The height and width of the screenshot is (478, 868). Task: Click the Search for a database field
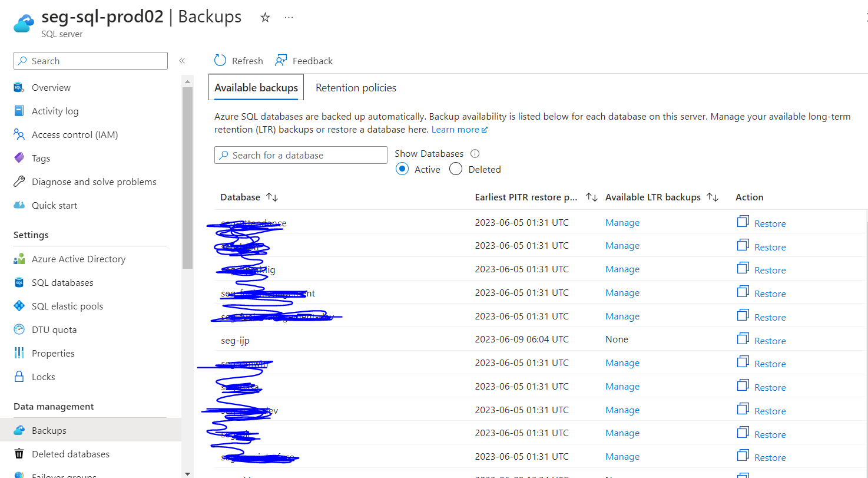point(300,155)
